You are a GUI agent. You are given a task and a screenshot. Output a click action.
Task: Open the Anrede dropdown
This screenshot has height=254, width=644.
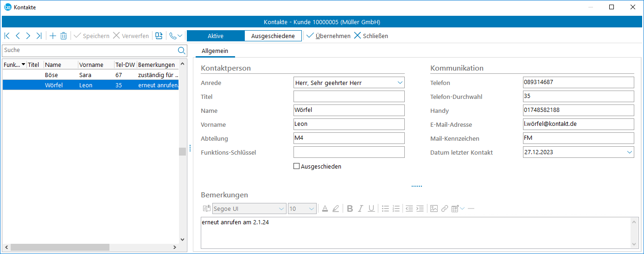(400, 83)
